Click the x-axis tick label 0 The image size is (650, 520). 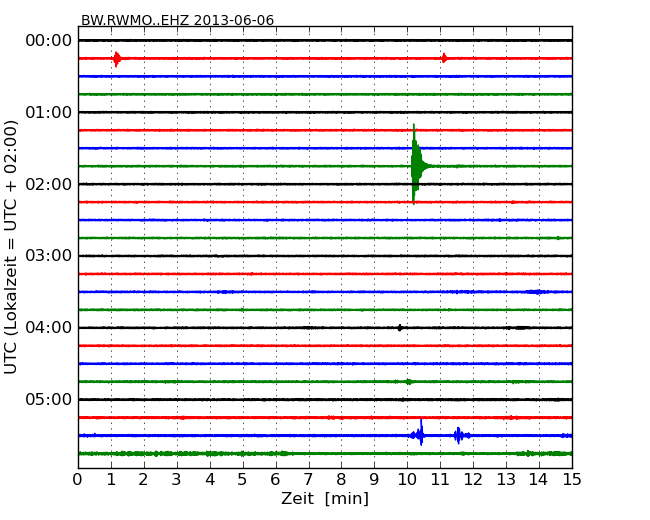78,480
